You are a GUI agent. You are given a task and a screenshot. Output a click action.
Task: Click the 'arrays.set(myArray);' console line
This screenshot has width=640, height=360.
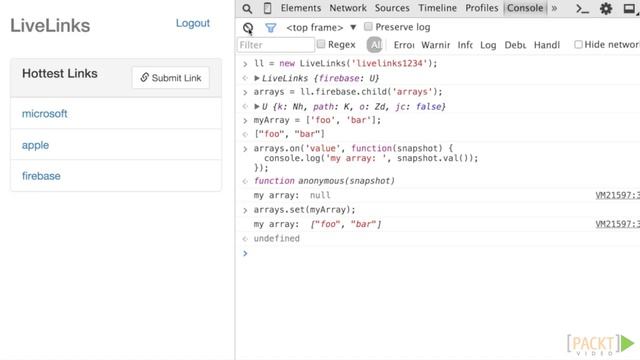click(304, 210)
